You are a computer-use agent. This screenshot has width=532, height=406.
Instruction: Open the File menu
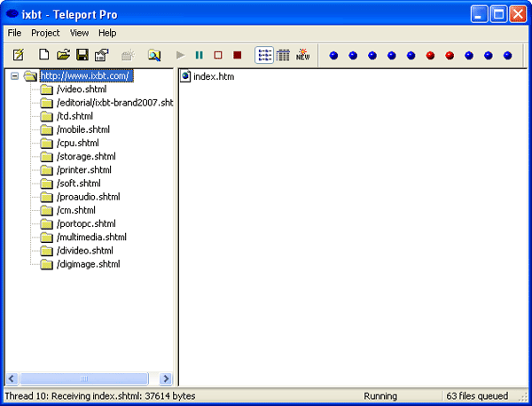[14, 33]
